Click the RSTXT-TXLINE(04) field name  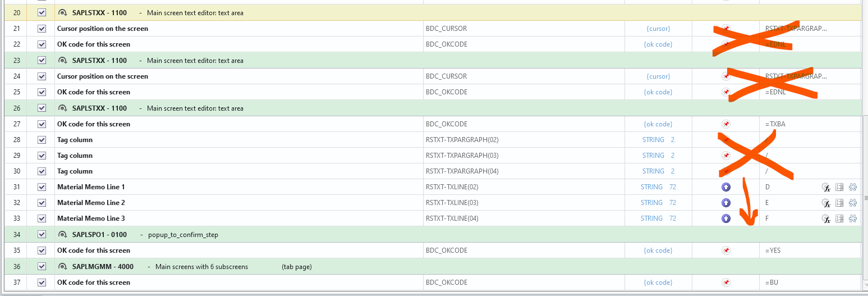(x=452, y=218)
